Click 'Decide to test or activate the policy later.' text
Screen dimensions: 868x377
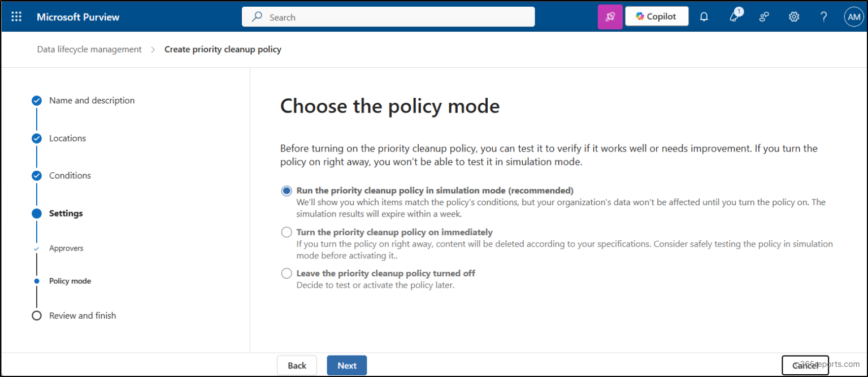(376, 285)
